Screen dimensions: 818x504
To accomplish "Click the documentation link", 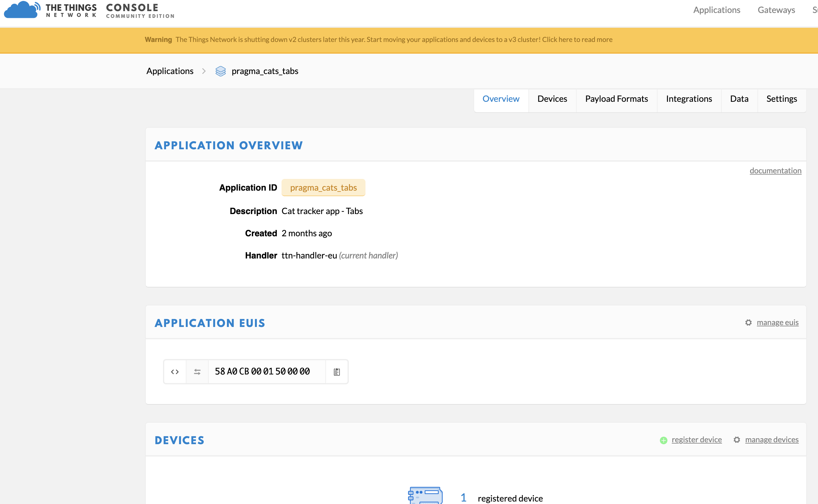I will point(775,171).
